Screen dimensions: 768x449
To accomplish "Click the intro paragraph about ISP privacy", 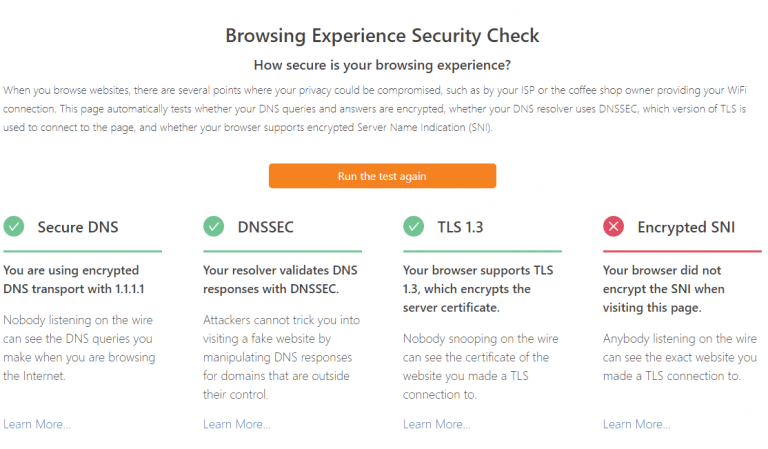I will [x=382, y=109].
